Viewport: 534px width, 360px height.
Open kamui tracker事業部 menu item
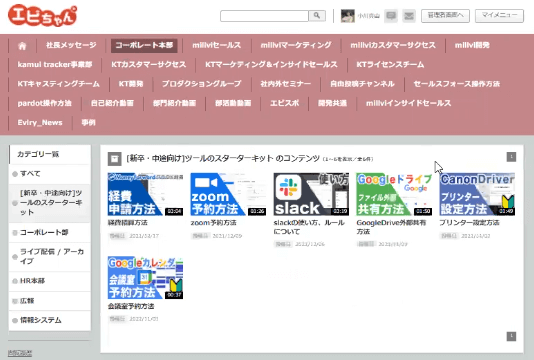(x=55, y=65)
